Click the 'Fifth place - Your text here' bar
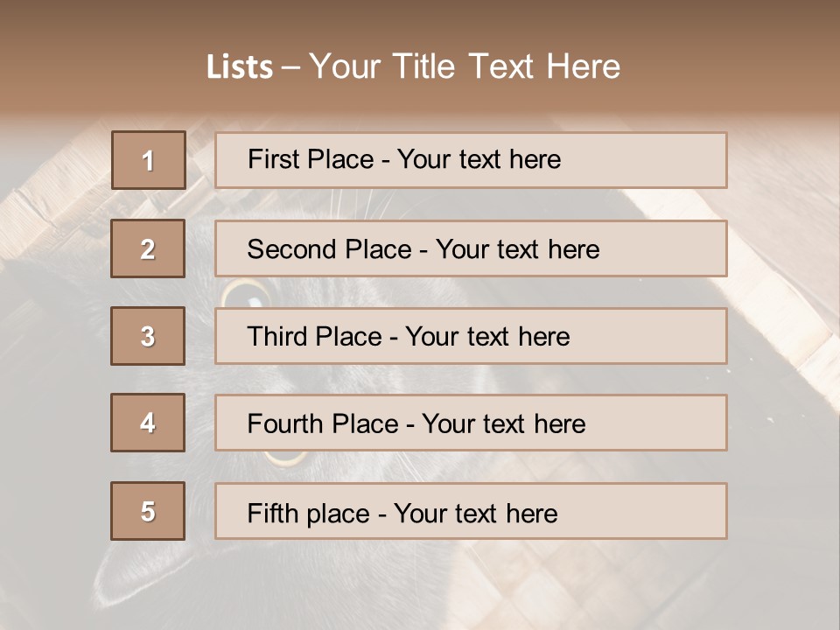 [x=471, y=510]
